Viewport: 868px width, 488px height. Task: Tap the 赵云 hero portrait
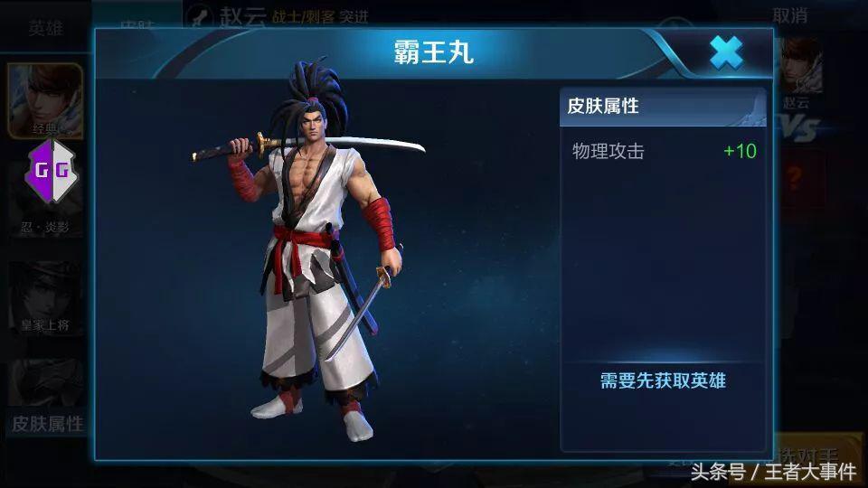800,65
